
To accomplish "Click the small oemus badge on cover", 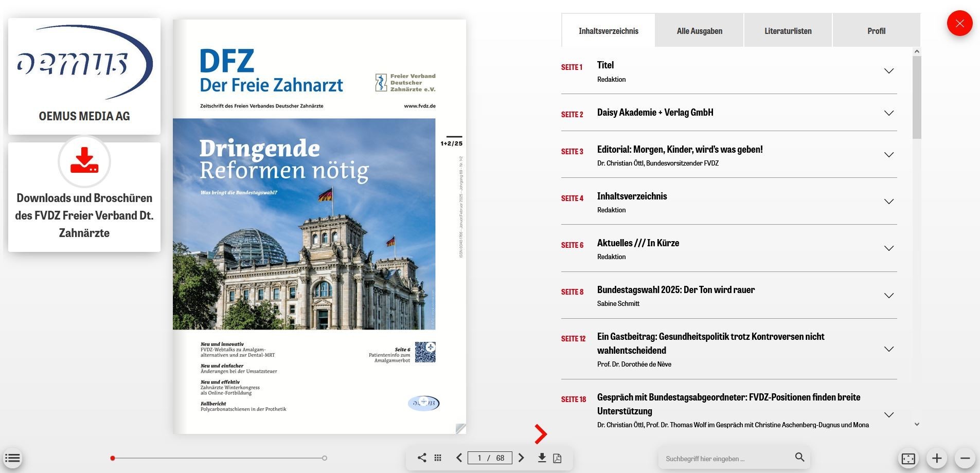I will (424, 403).
